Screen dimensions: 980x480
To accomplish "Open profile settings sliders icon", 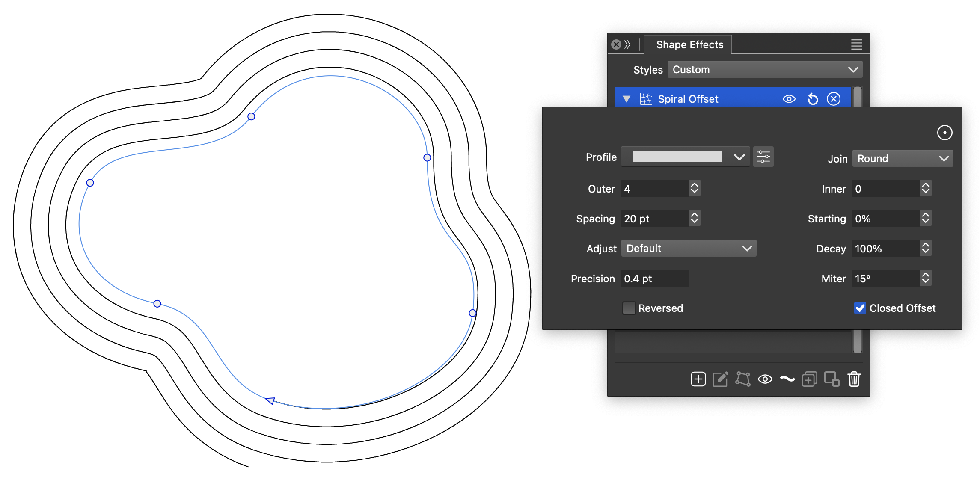I will [763, 157].
